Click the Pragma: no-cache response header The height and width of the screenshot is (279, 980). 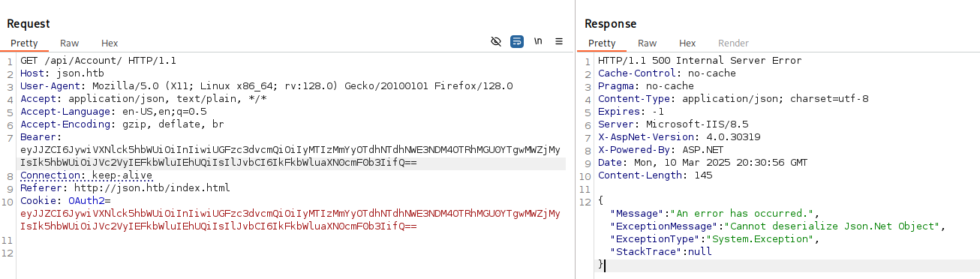pyautogui.click(x=646, y=86)
